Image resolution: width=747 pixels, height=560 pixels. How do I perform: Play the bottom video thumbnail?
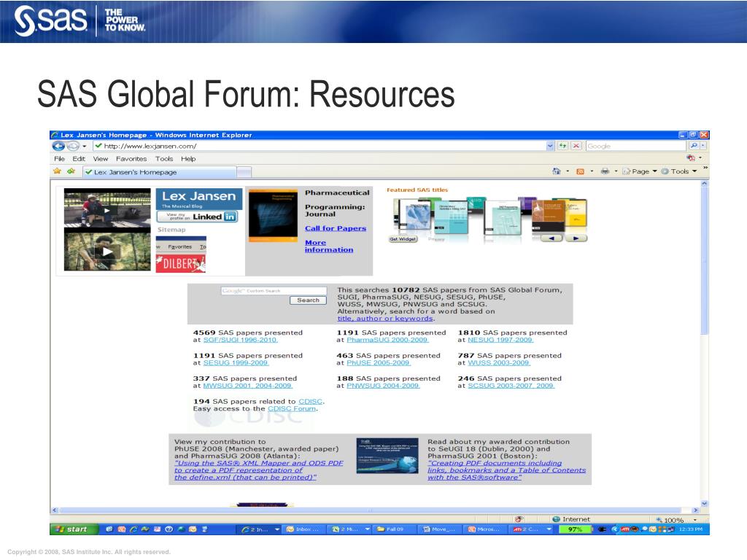107,251
